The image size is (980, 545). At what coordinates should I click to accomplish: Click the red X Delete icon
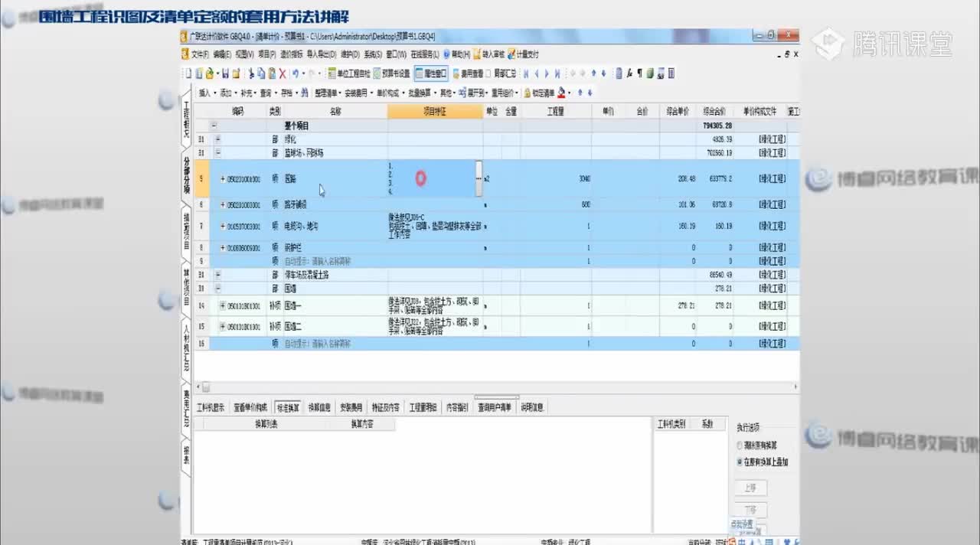(x=283, y=73)
